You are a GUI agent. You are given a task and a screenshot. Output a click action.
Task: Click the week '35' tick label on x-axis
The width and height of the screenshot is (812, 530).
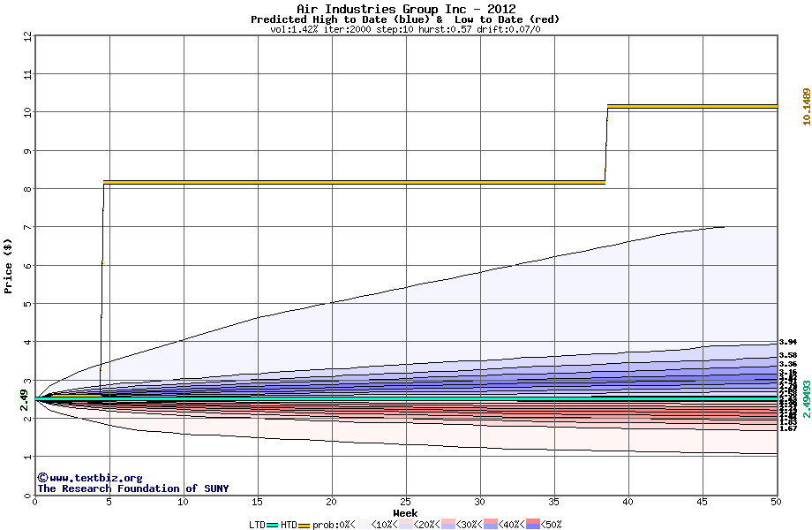(554, 502)
